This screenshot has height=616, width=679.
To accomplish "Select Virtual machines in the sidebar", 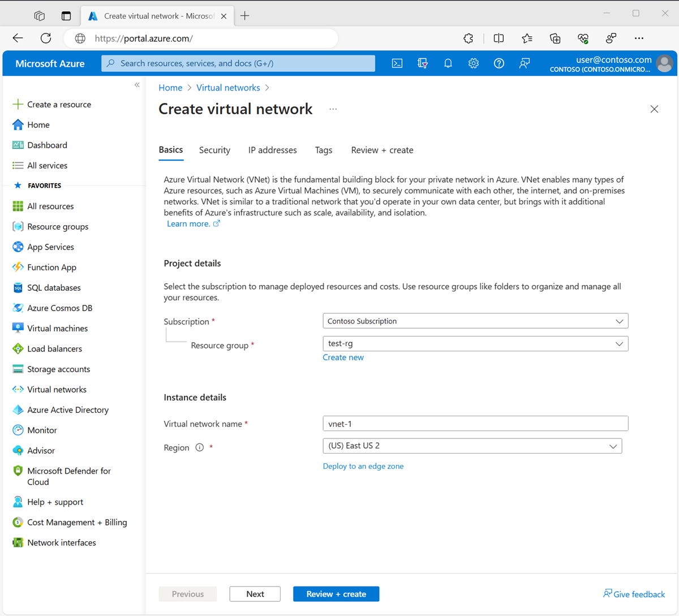I will coord(57,328).
